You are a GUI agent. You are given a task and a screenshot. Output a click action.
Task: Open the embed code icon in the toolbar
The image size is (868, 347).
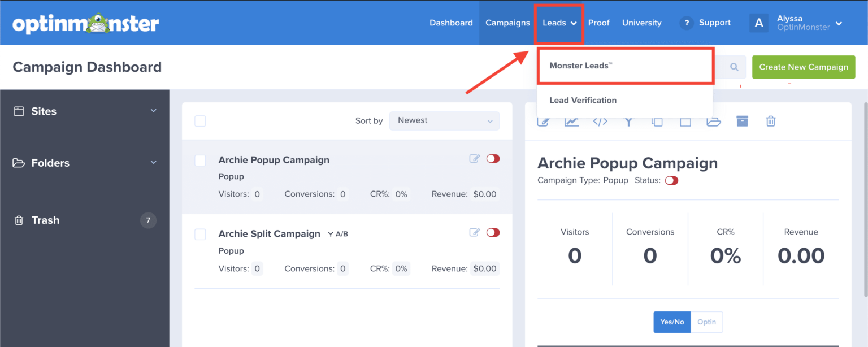(x=600, y=121)
